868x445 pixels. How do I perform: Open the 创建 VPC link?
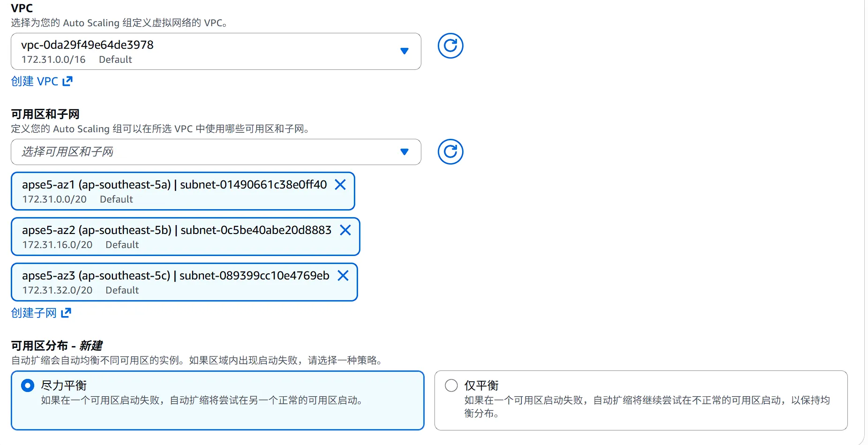[x=35, y=81]
